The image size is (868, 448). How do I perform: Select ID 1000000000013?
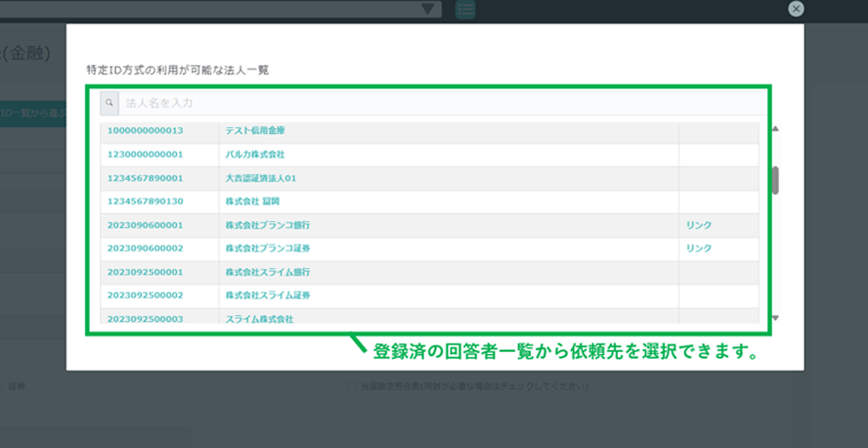tap(146, 130)
